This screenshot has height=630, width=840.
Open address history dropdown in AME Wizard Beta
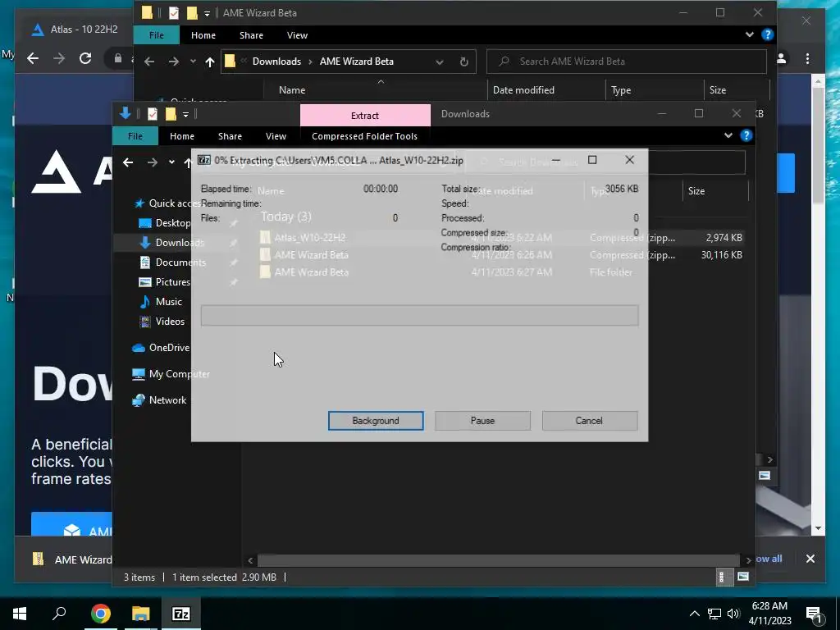[x=440, y=62]
